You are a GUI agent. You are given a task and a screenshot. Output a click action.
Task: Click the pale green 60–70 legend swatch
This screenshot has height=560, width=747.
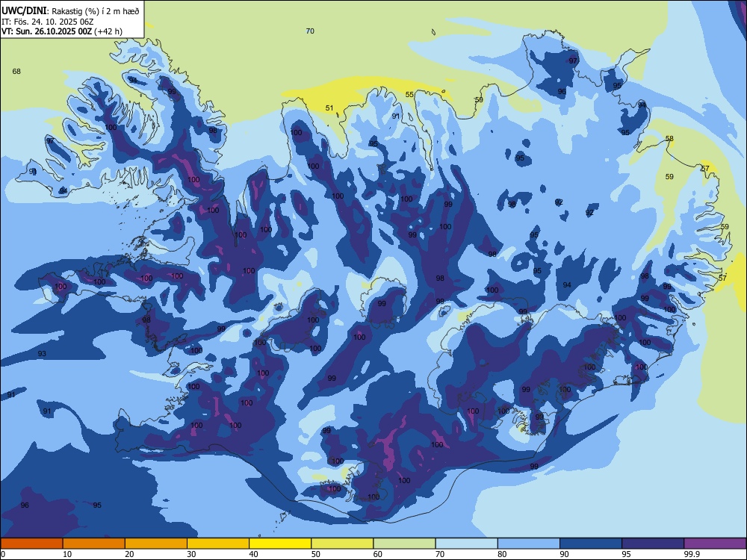(404, 544)
